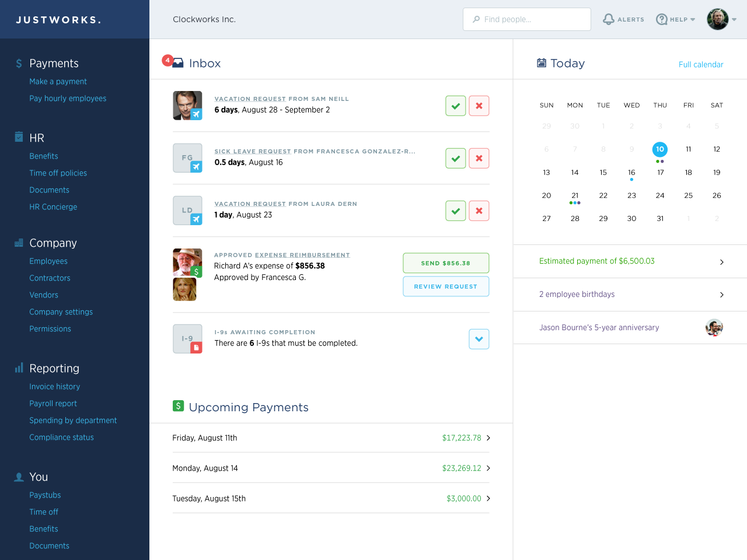The image size is (747, 560).
Task: Click the Company building icon in the sidebar
Action: (18, 243)
